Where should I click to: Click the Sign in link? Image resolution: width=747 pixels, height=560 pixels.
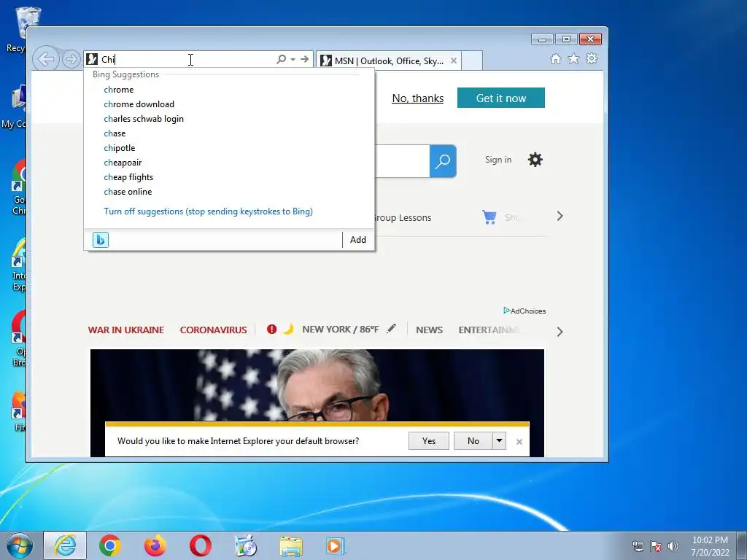point(498,160)
